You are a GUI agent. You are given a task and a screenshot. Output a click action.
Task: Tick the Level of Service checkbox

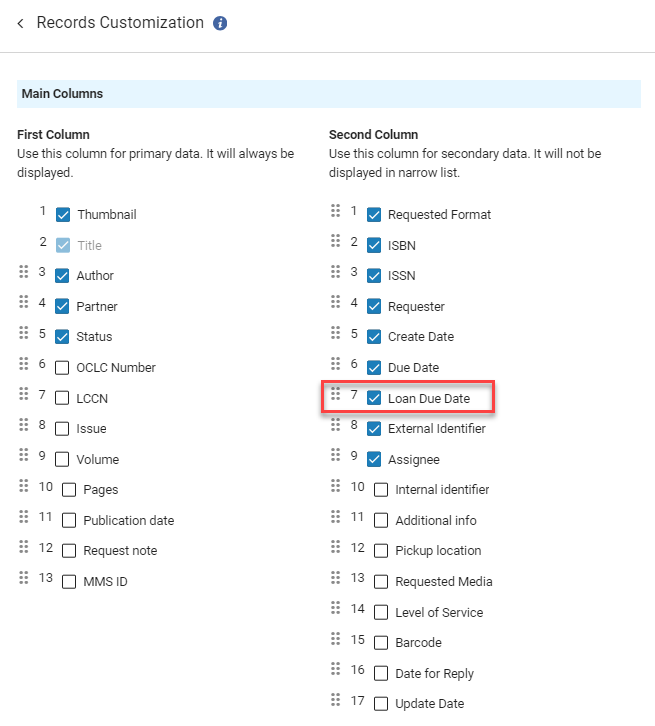point(381,612)
